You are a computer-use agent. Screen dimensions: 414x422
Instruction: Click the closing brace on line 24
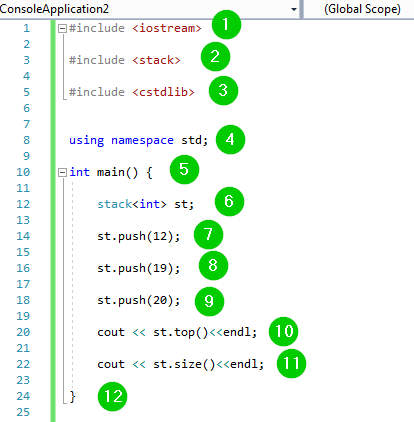[x=73, y=396]
